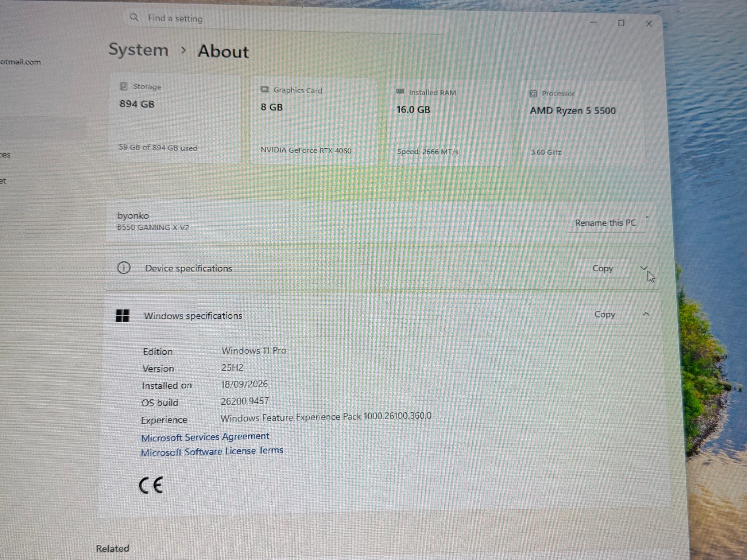Go back to System breadcrumb
This screenshot has width=747, height=560.
point(139,50)
